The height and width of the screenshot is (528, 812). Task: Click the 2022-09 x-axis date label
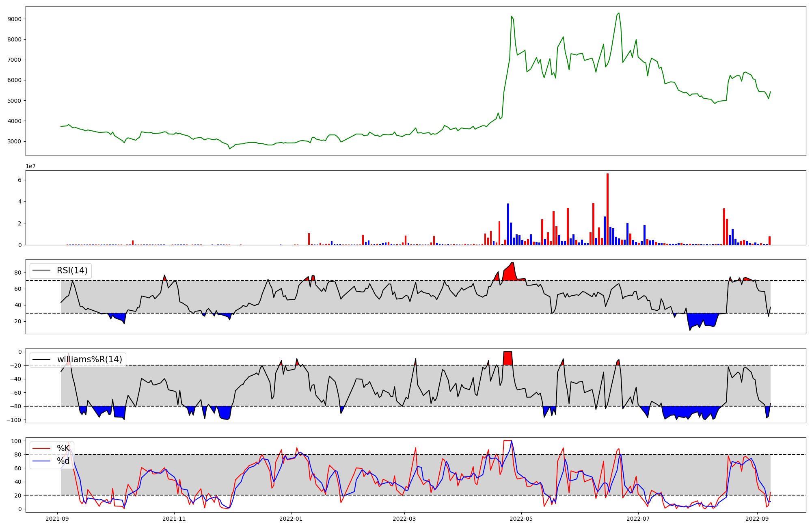(x=757, y=519)
